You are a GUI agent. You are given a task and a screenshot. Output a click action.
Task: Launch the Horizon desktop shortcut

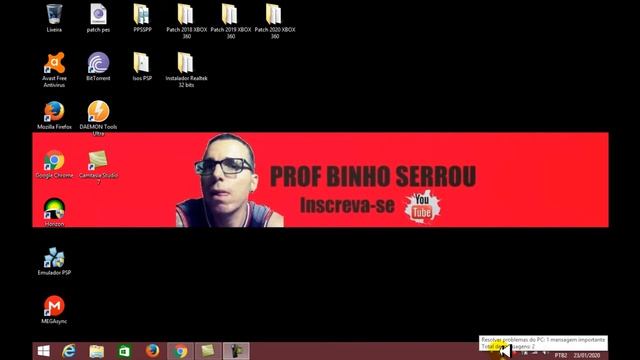(54, 212)
